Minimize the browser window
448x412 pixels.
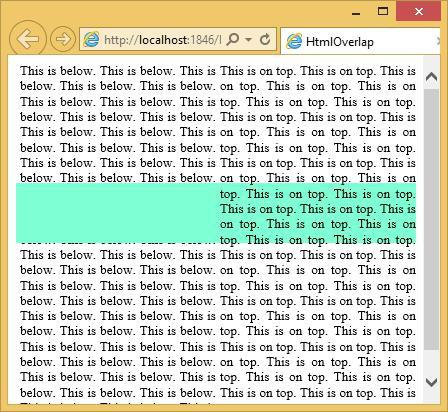pos(356,13)
